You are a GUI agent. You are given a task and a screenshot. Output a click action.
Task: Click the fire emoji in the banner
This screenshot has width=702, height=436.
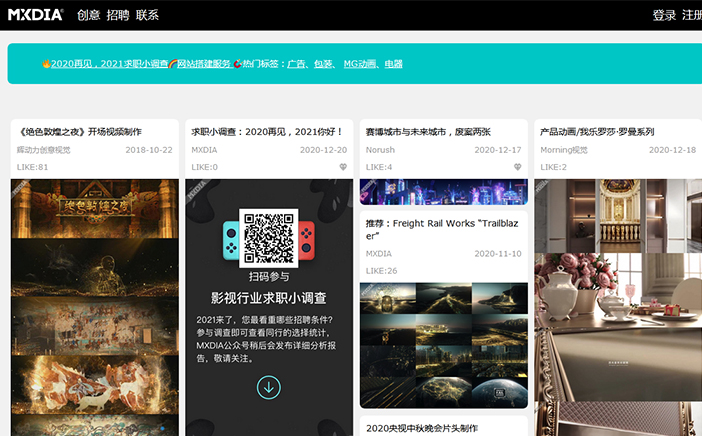46,64
